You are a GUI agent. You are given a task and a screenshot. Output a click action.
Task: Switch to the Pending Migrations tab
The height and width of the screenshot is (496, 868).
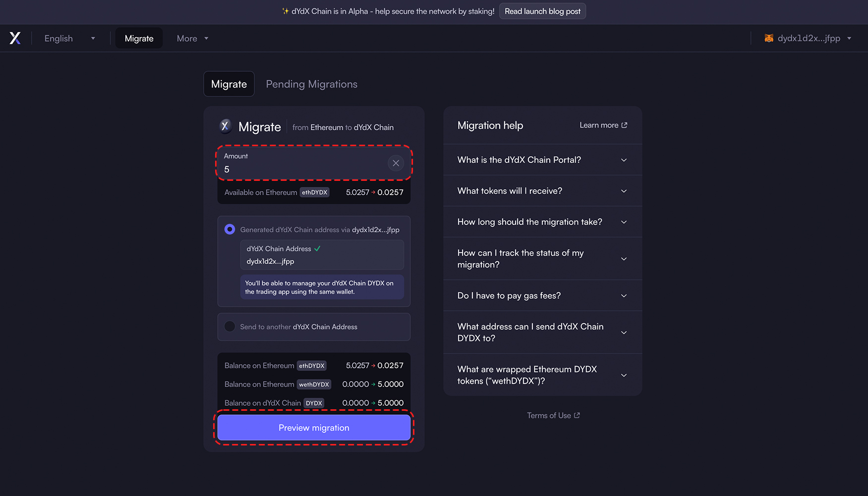pyautogui.click(x=312, y=84)
